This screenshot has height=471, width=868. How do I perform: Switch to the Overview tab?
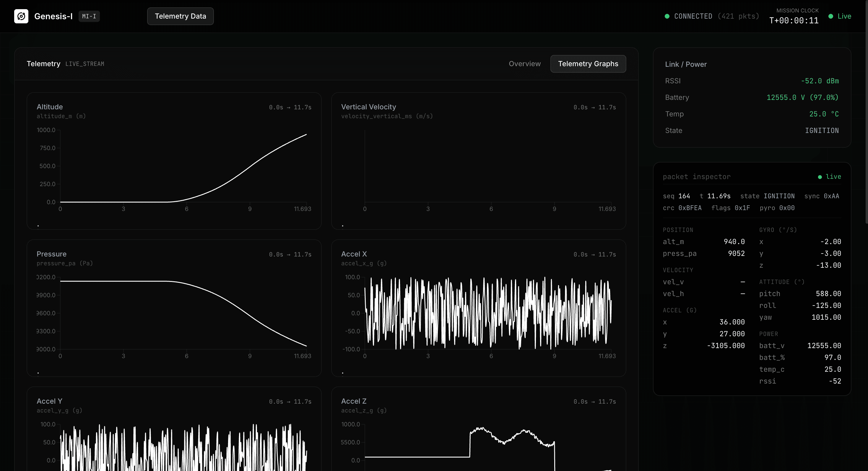coord(524,64)
